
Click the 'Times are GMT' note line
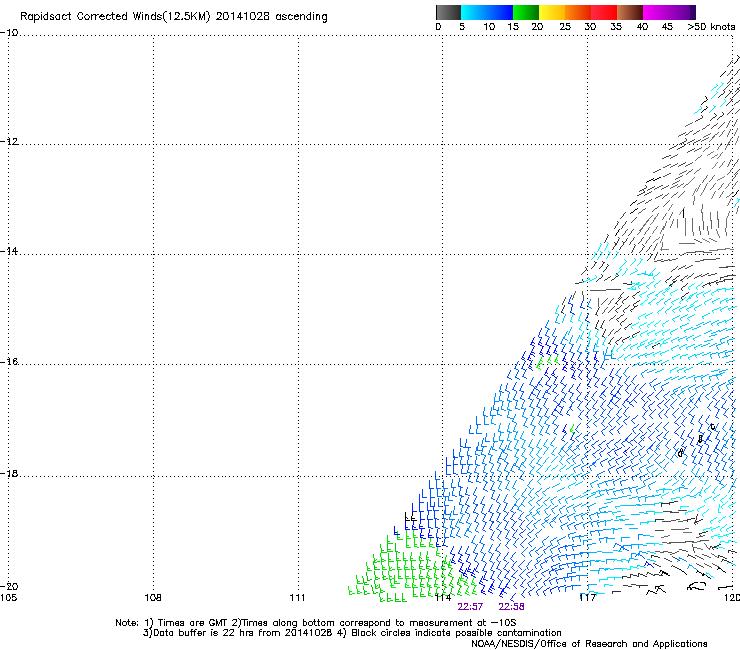pos(316,623)
